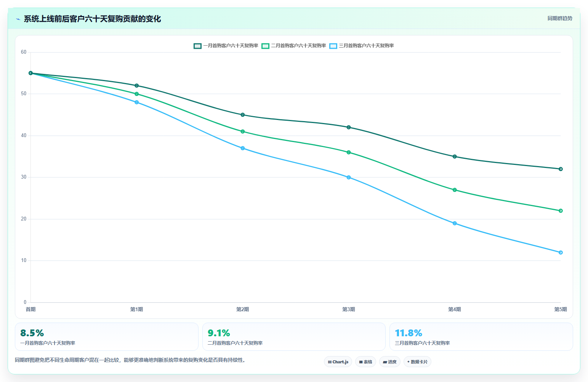Click the 60 y-axis tick label

point(24,52)
